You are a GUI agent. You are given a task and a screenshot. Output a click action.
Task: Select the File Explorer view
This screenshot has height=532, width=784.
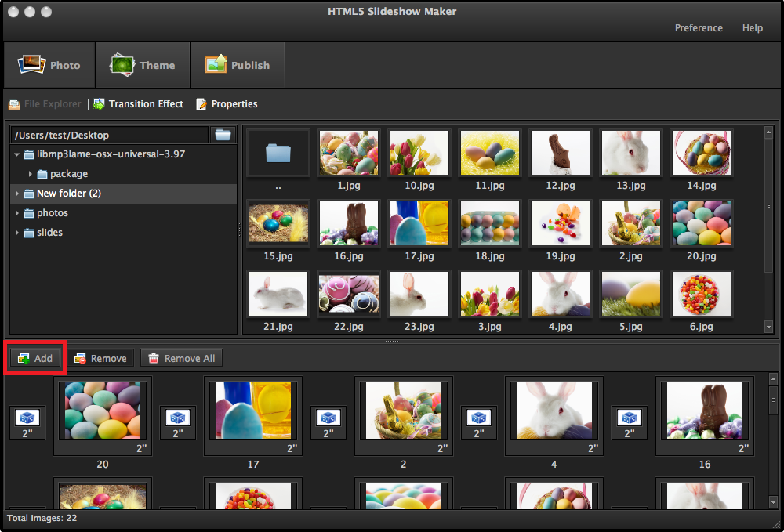pyautogui.click(x=45, y=103)
